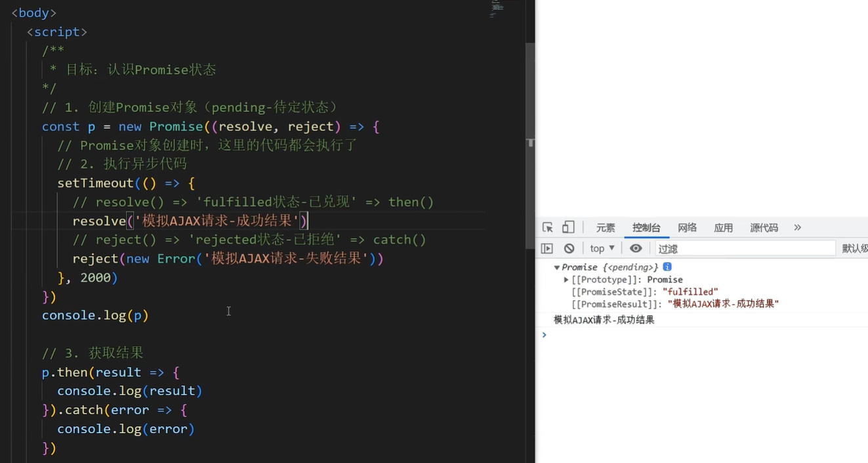This screenshot has height=463, width=868.
Task: Switch to the 元素 tab
Action: (x=606, y=228)
